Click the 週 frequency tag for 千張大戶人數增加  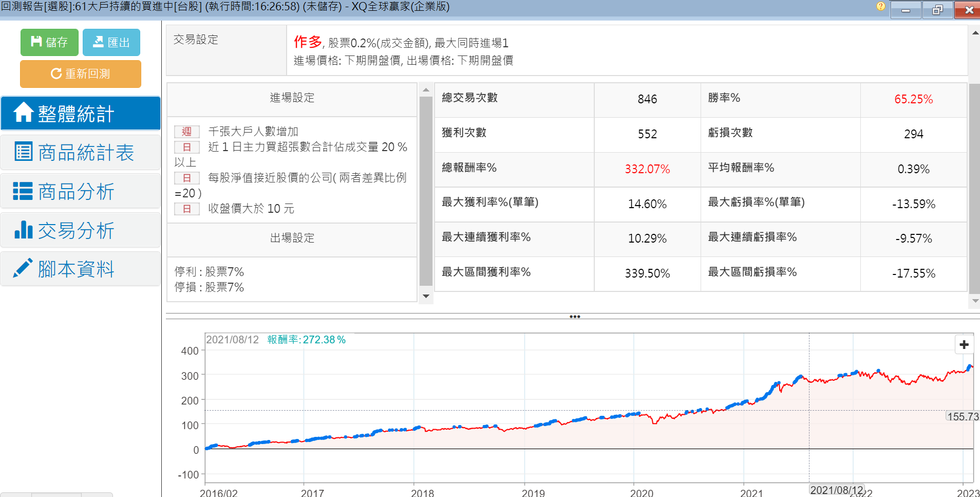(x=187, y=132)
